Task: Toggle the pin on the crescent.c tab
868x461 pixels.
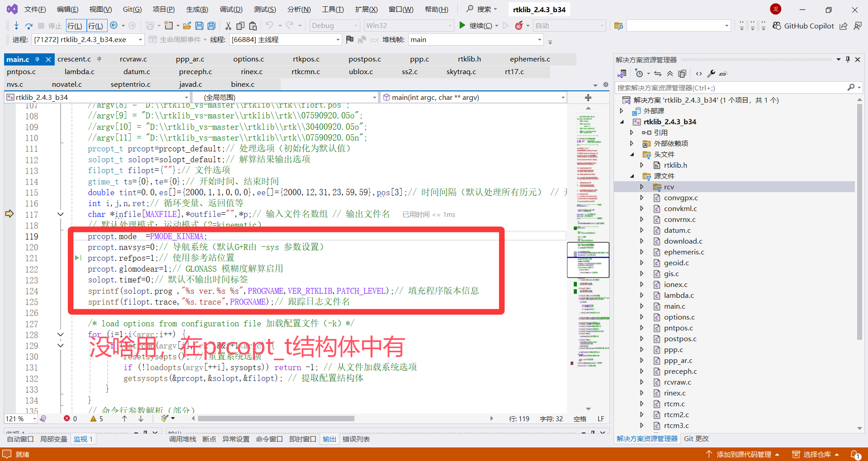Action: coord(99,59)
